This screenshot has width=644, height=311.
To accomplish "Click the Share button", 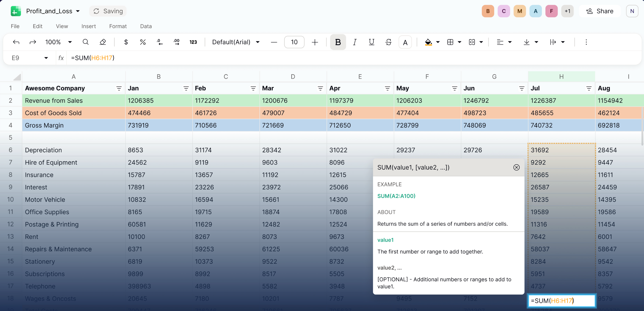I will tap(600, 11).
